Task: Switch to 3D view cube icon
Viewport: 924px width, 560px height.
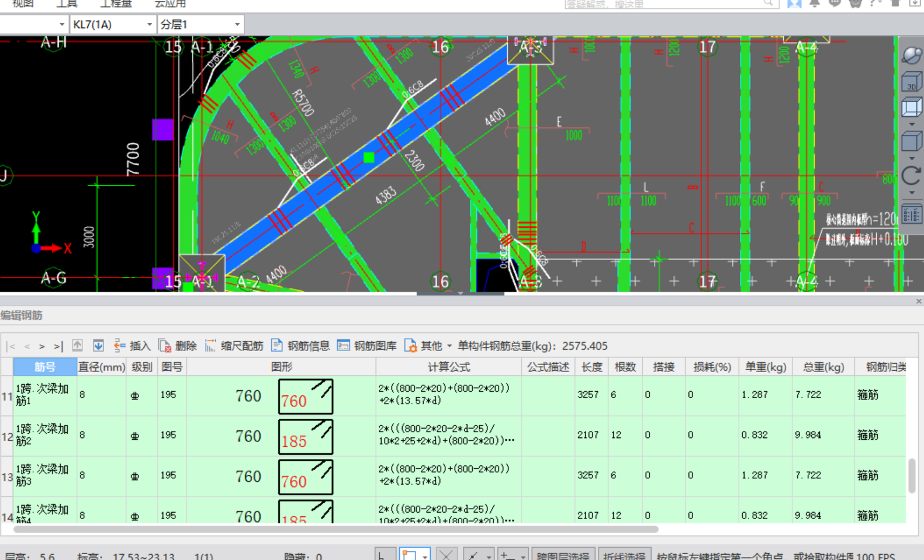Action: click(912, 82)
